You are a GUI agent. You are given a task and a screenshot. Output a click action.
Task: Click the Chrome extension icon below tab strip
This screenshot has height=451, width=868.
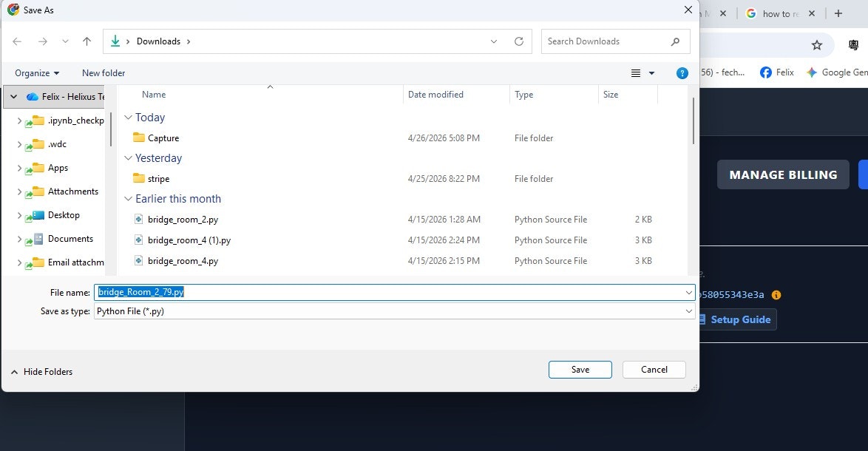click(x=854, y=45)
